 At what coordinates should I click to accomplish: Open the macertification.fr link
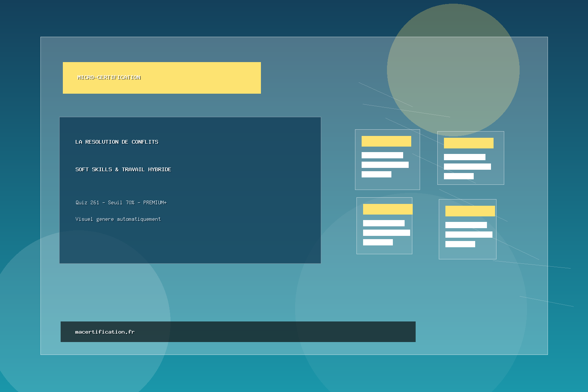(x=105, y=332)
